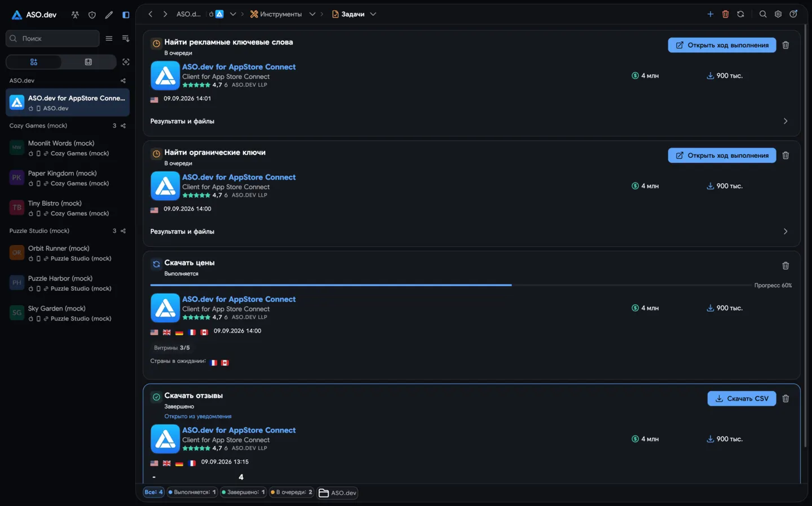Viewport: 812px width, 506px height.
Task: Open the team members icon beside ASO.dev logo
Action: tap(75, 15)
